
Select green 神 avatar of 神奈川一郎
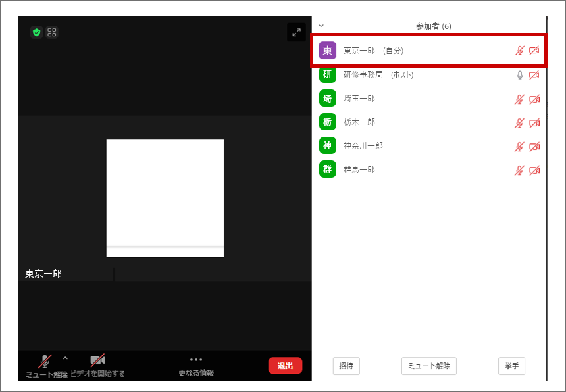(x=327, y=145)
